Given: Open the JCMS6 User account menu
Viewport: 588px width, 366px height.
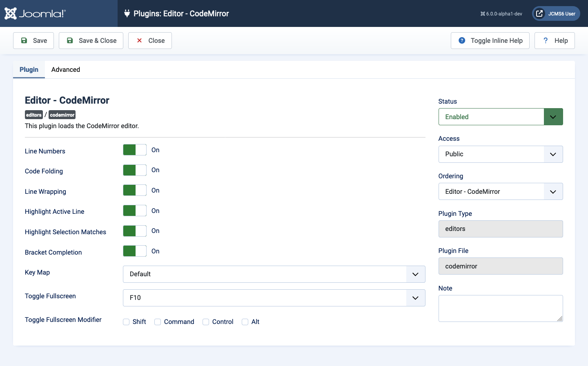Looking at the screenshot, I should [x=556, y=13].
